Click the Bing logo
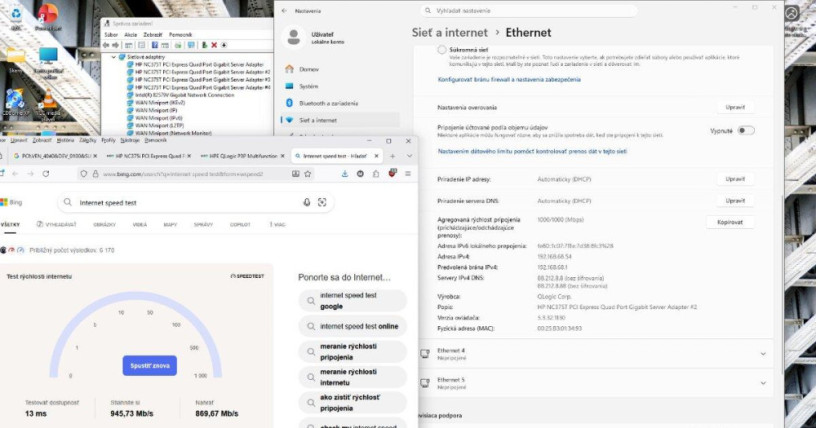 (x=11, y=203)
